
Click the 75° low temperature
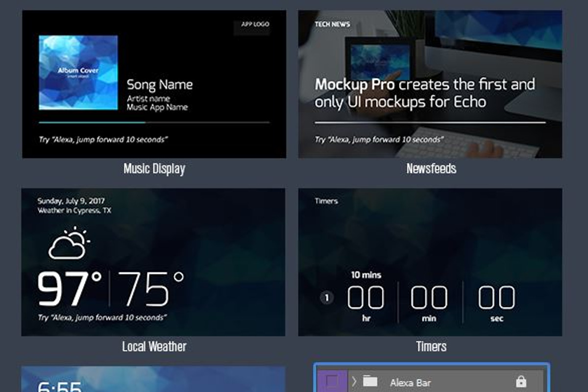point(150,288)
